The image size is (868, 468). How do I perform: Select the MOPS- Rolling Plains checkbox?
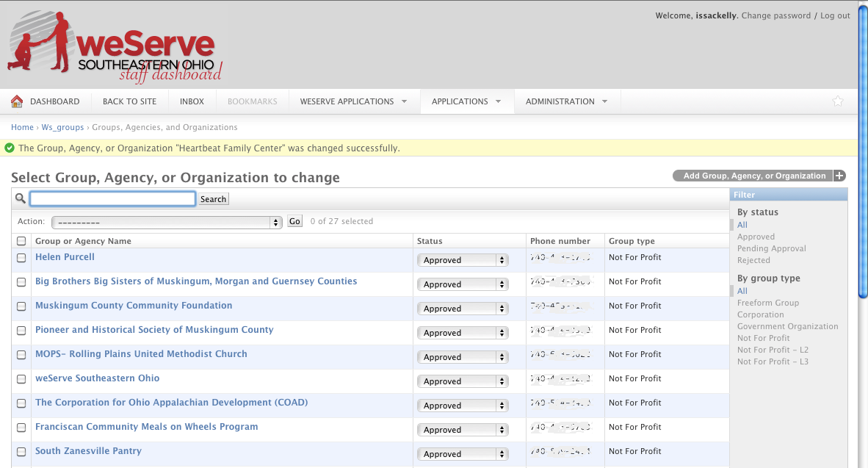coord(21,354)
